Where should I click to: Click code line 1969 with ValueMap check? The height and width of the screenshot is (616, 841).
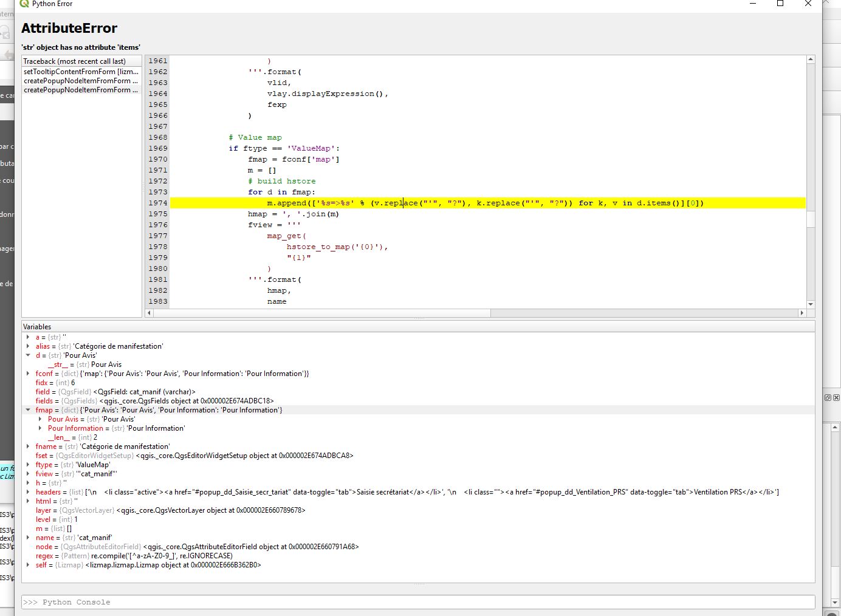(x=284, y=148)
